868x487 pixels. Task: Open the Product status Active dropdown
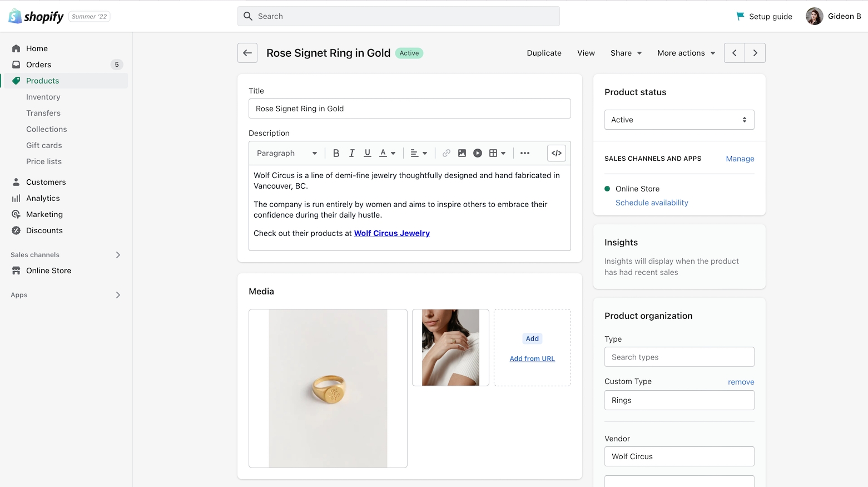(x=679, y=120)
